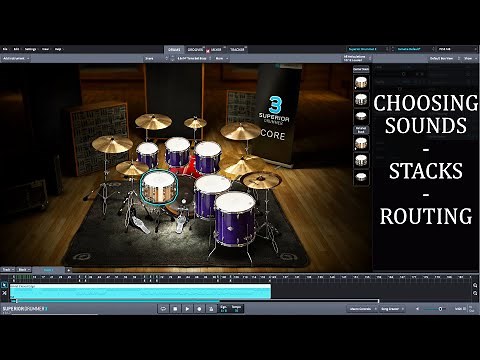The width and height of the screenshot is (480, 360).
Task: Open the View menu
Action: 45,49
